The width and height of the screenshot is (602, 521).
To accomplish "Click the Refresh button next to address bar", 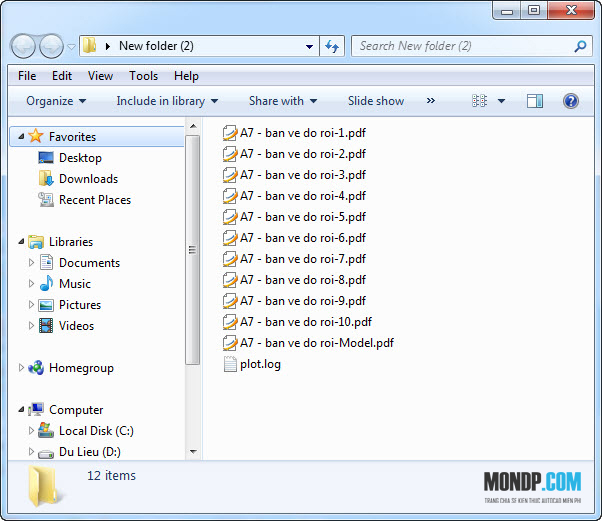I will (332, 46).
